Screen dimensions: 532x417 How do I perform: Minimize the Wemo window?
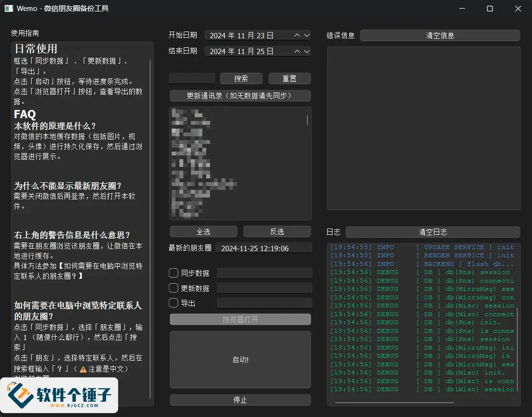pos(462,9)
